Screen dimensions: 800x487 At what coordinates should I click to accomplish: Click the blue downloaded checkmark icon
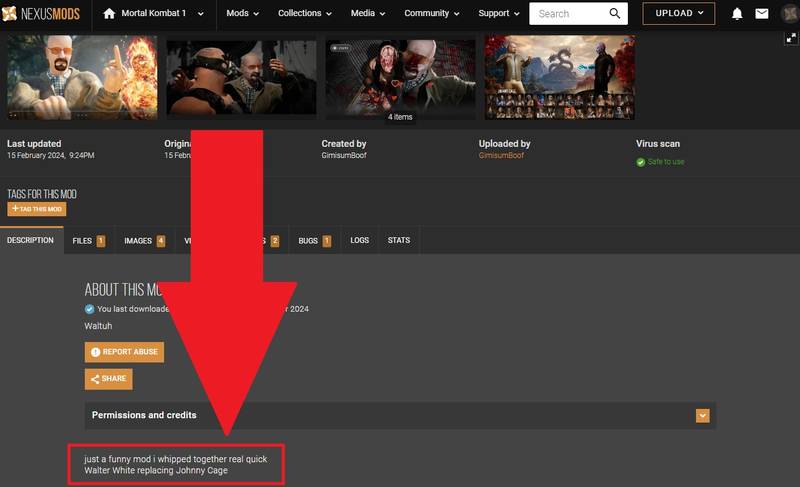coord(89,309)
